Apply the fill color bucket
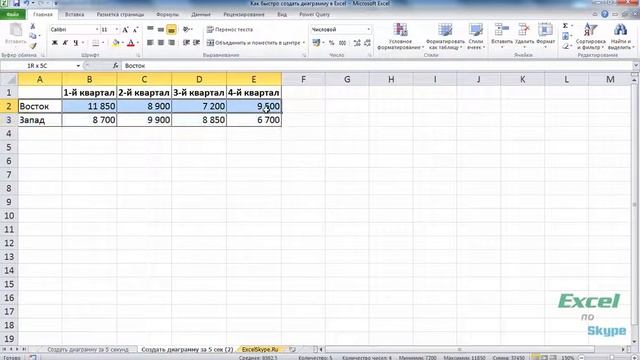 [116, 43]
